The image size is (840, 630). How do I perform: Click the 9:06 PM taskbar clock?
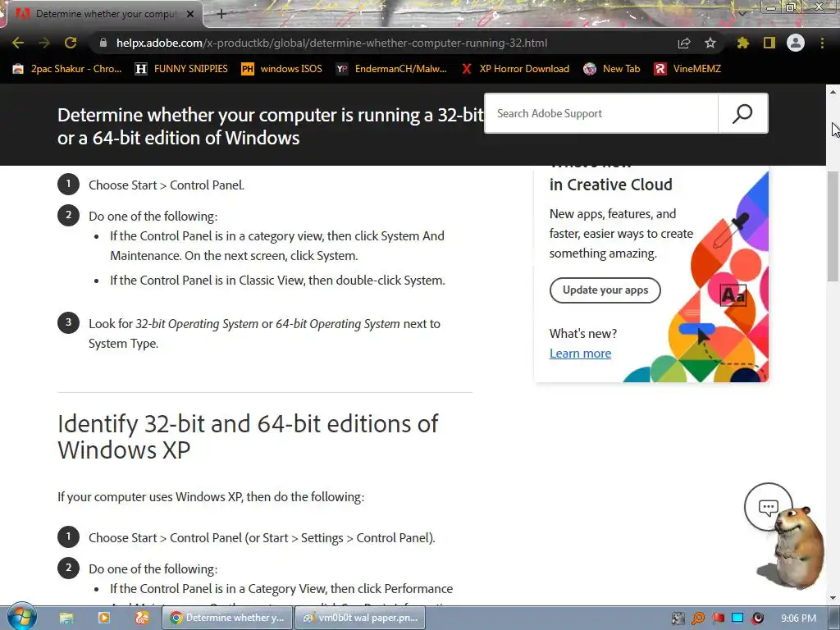pyautogui.click(x=798, y=619)
